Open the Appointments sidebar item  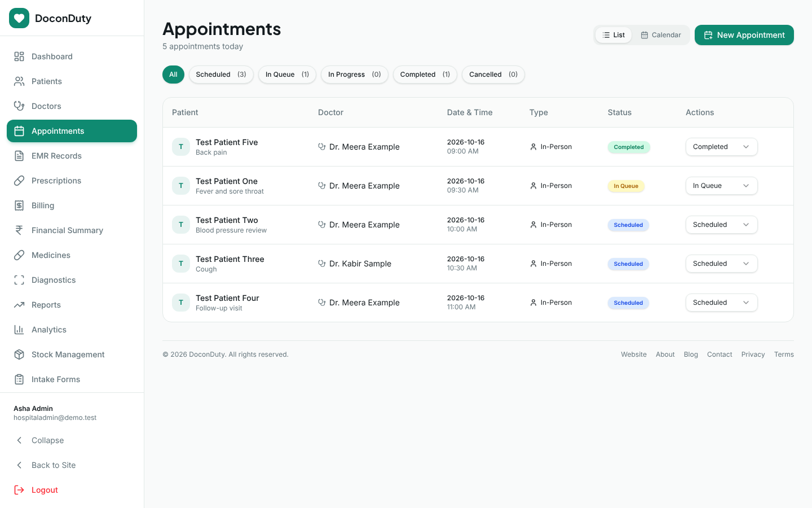[72, 131]
